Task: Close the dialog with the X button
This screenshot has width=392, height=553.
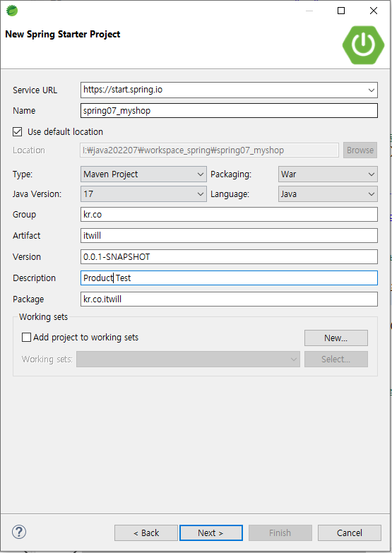Action: pyautogui.click(x=374, y=11)
